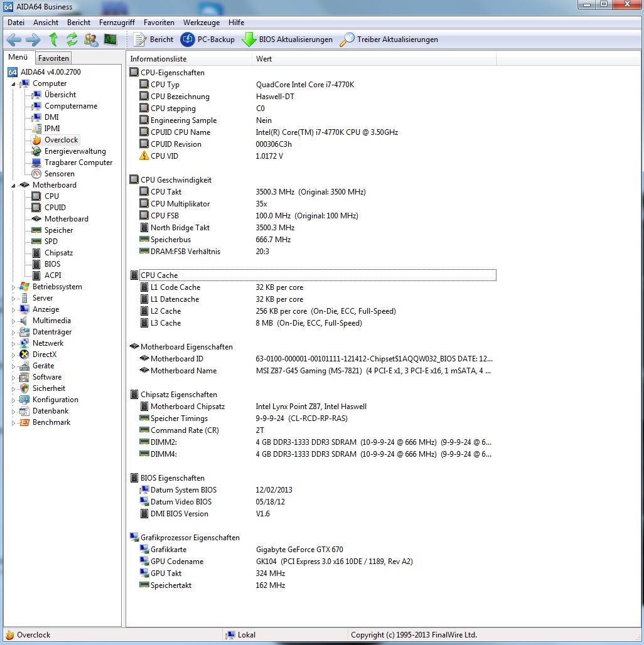Select Übersicht in the Computer tree
This screenshot has height=645, width=644.
point(60,95)
